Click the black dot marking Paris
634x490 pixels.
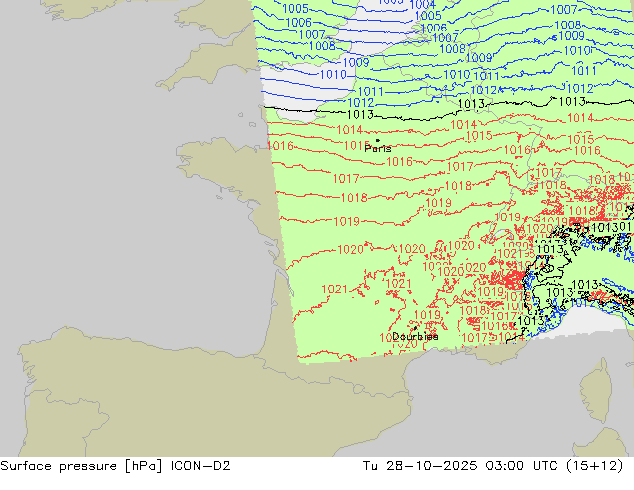(x=378, y=140)
